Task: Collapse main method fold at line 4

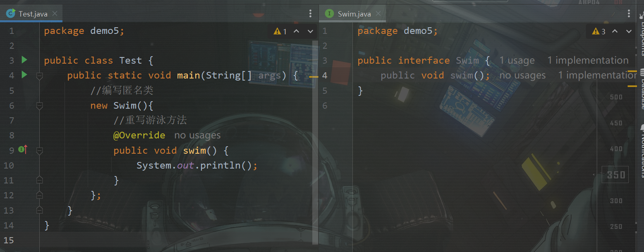Action: [39, 76]
